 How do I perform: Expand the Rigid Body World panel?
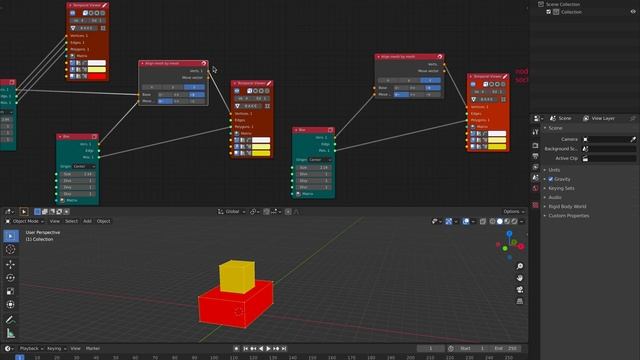[x=567, y=207]
